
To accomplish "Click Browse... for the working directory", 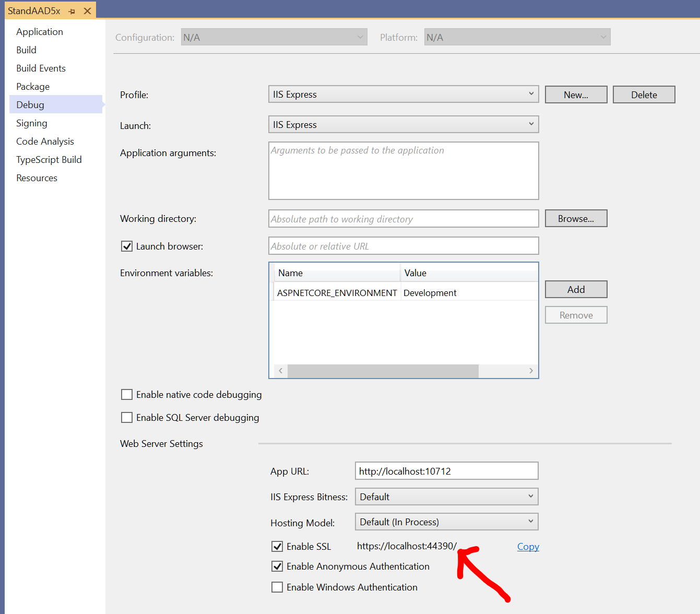I will click(x=576, y=218).
